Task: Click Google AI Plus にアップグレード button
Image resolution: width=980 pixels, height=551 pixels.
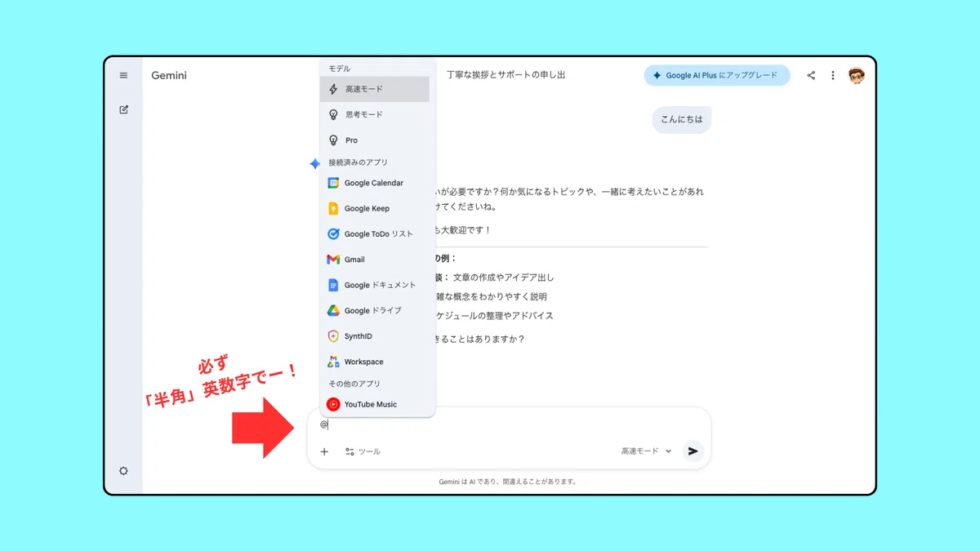Action: (x=717, y=75)
